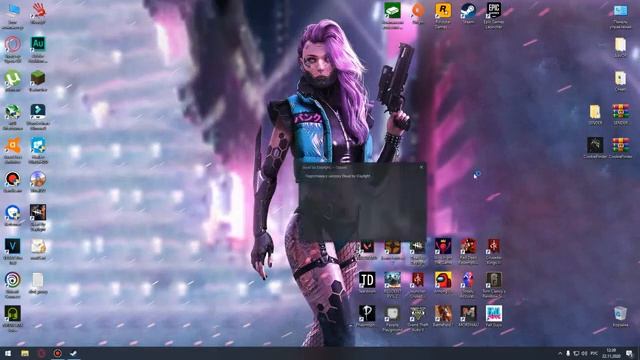Click the microphone tray icon
The height and width of the screenshot is (360, 640).
tap(568, 353)
